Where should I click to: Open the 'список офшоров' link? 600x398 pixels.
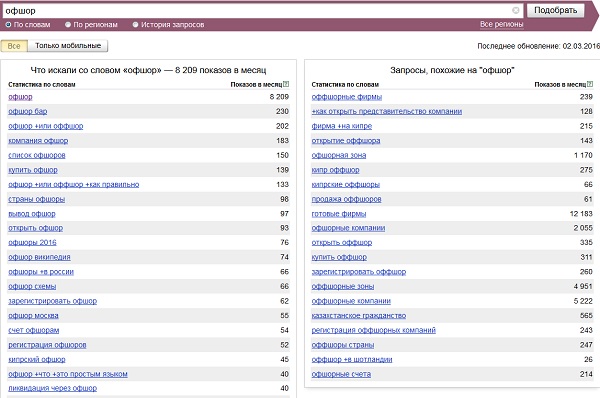coord(37,155)
